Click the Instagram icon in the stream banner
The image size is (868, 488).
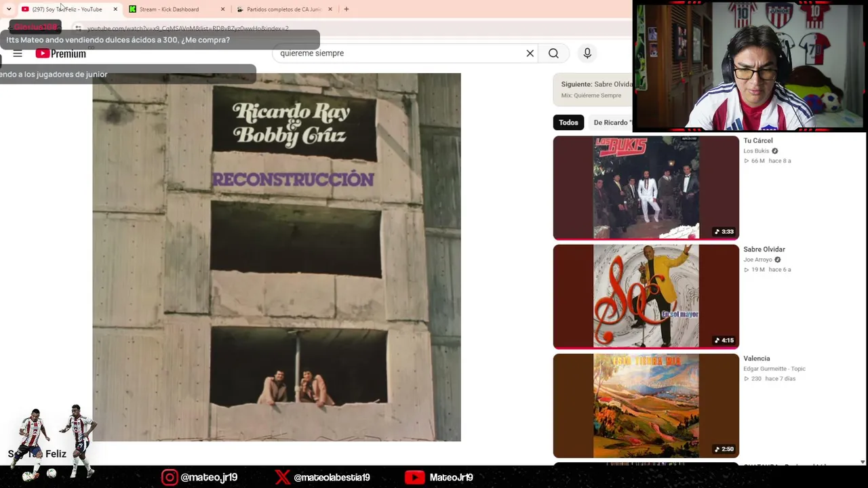pos(170,478)
